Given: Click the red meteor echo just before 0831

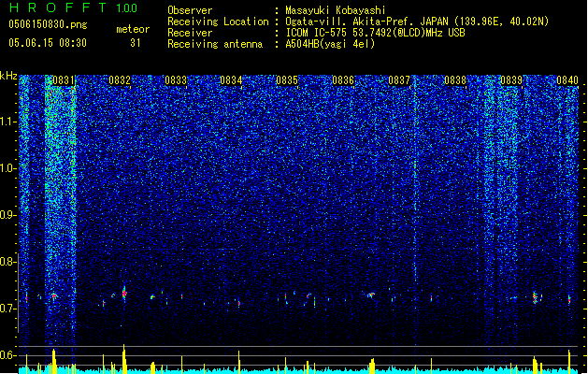Looking at the screenshot, I should pos(54,296).
